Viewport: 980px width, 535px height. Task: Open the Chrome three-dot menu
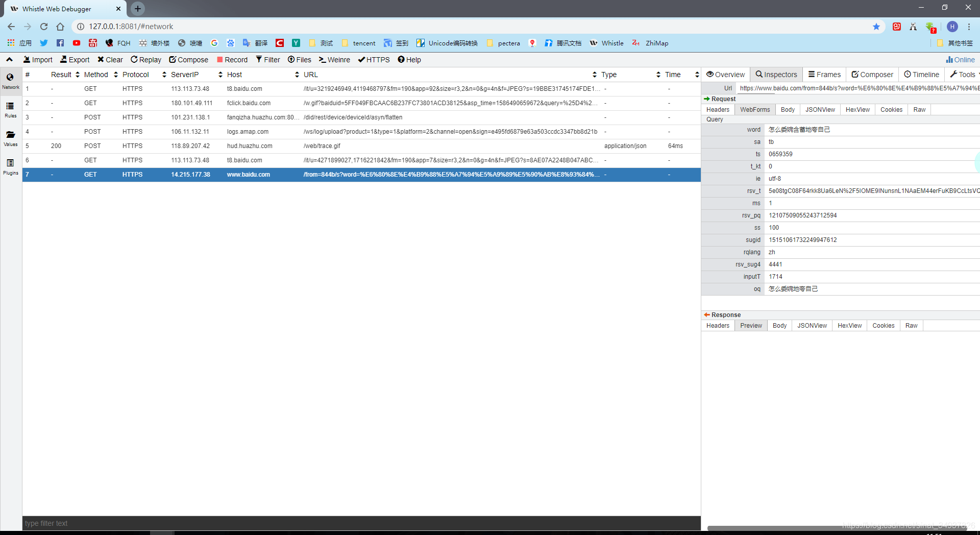(969, 27)
